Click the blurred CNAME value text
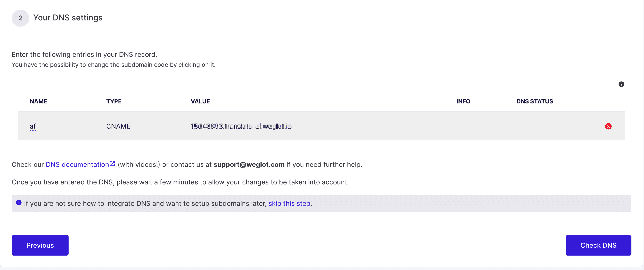The width and height of the screenshot is (644, 270). click(241, 126)
